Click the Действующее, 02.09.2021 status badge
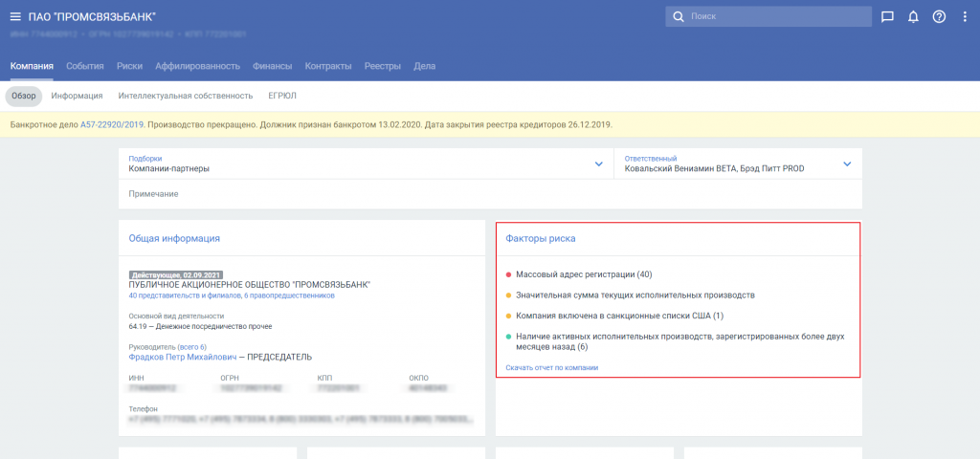This screenshot has width=980, height=459. click(x=176, y=274)
